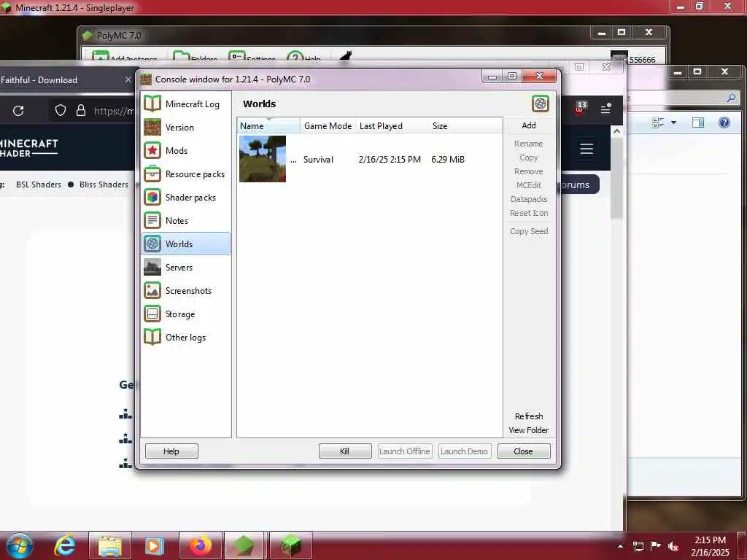Click the Shader packs cube icon
The height and width of the screenshot is (560, 747).
[152, 197]
